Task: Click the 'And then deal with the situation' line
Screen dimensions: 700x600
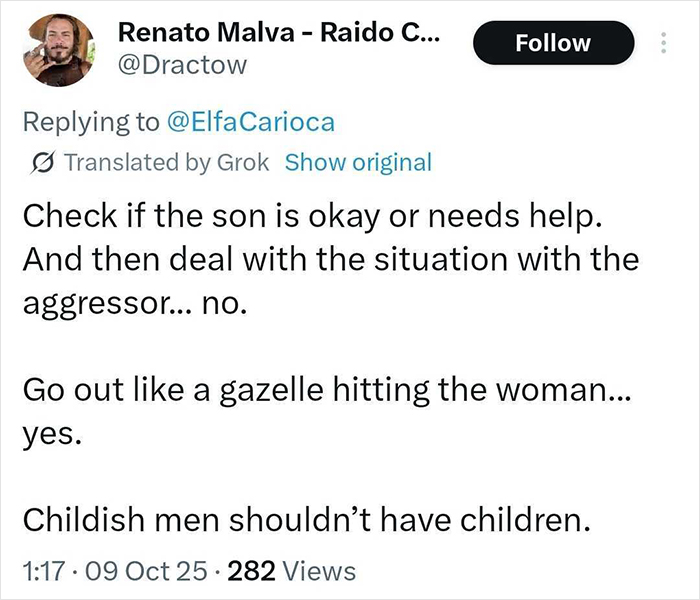Action: click(x=330, y=258)
